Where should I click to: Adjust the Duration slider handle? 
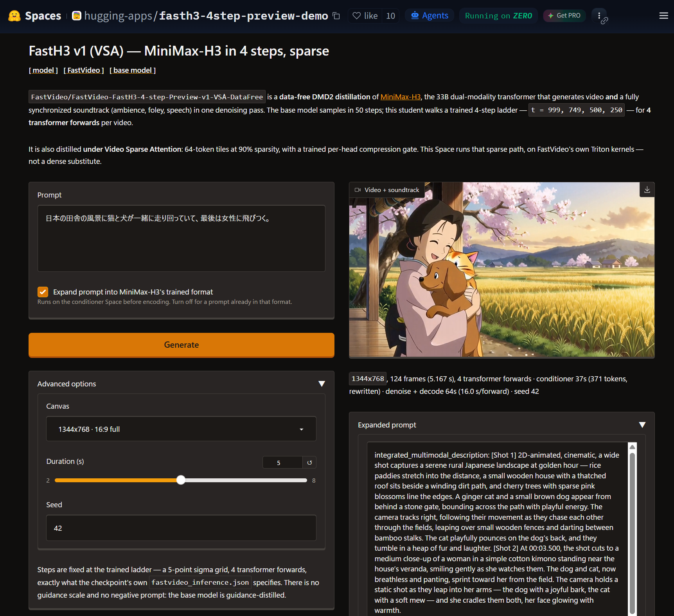click(x=181, y=480)
